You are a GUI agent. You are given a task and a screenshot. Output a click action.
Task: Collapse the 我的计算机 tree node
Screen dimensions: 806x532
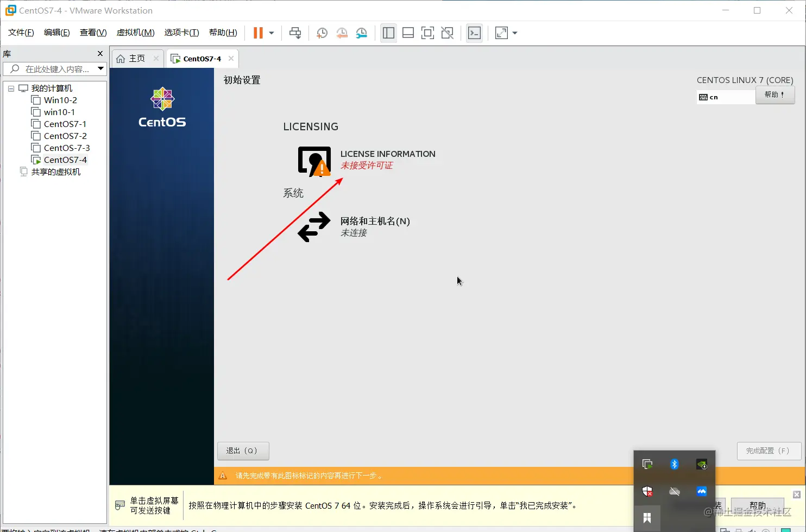11,88
